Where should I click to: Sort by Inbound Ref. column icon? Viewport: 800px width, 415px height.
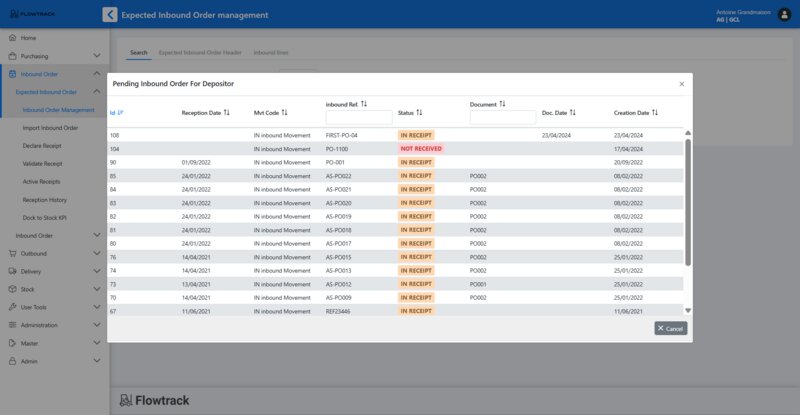pyautogui.click(x=364, y=104)
